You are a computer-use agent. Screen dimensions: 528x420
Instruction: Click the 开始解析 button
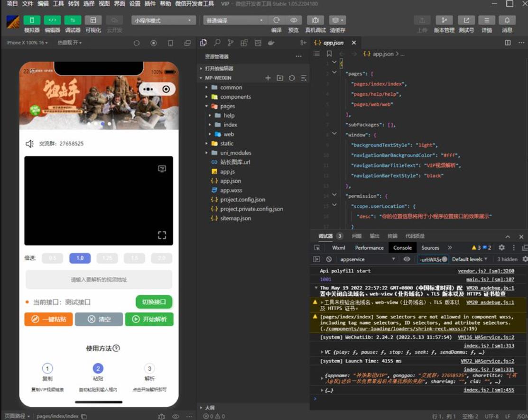tap(149, 320)
